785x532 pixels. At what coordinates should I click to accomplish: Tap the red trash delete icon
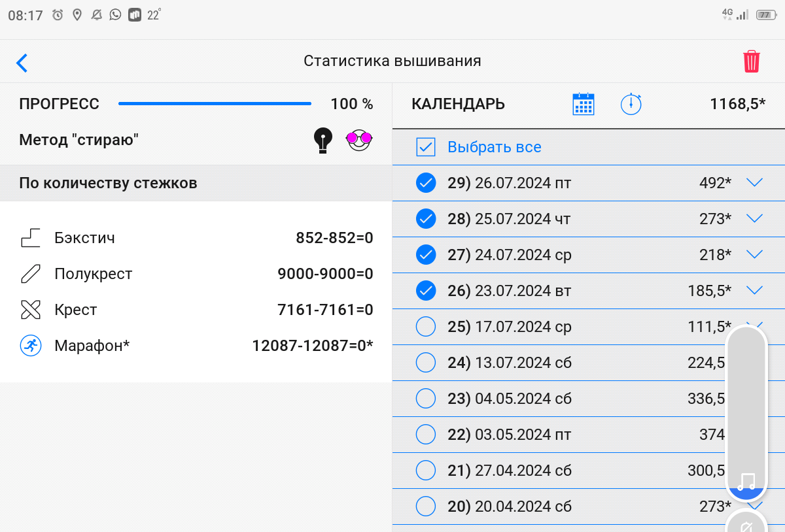point(751,61)
